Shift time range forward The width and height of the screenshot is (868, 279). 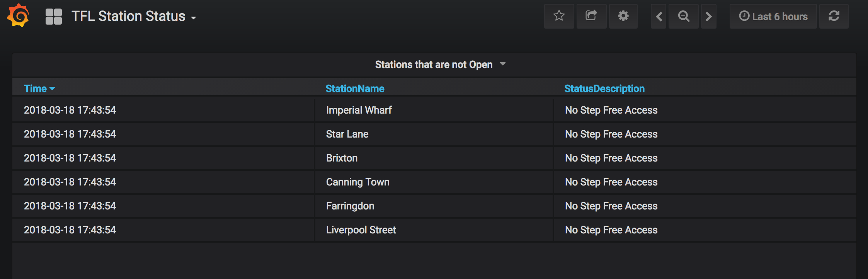(x=708, y=16)
